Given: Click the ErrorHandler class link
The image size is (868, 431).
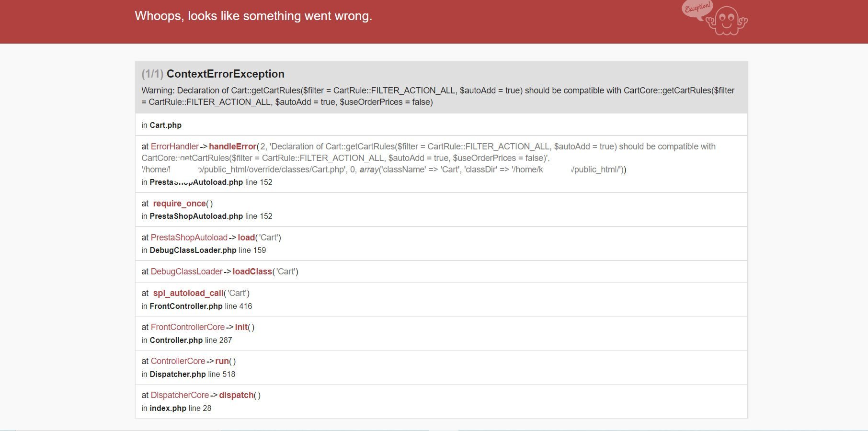Looking at the screenshot, I should (x=174, y=147).
